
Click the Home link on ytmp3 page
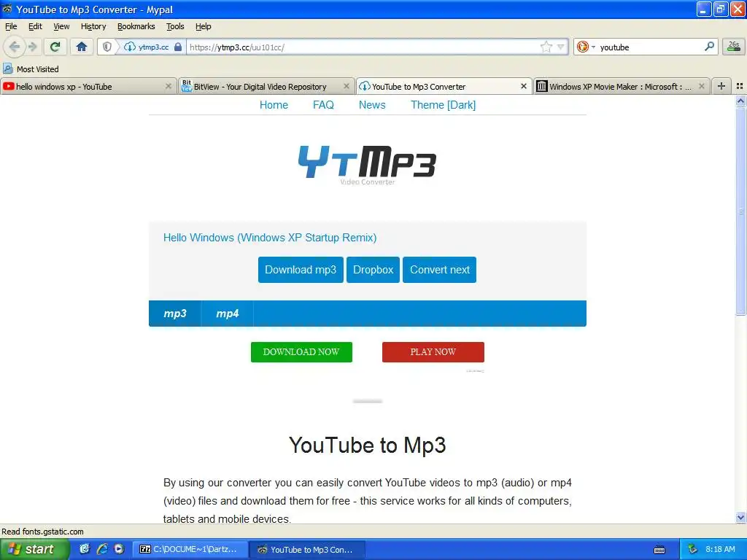274,105
